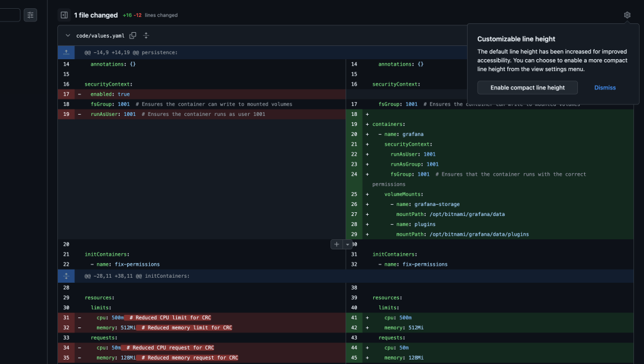Select the '1 file changed' heading
The height and width of the screenshot is (364, 644).
(96, 15)
